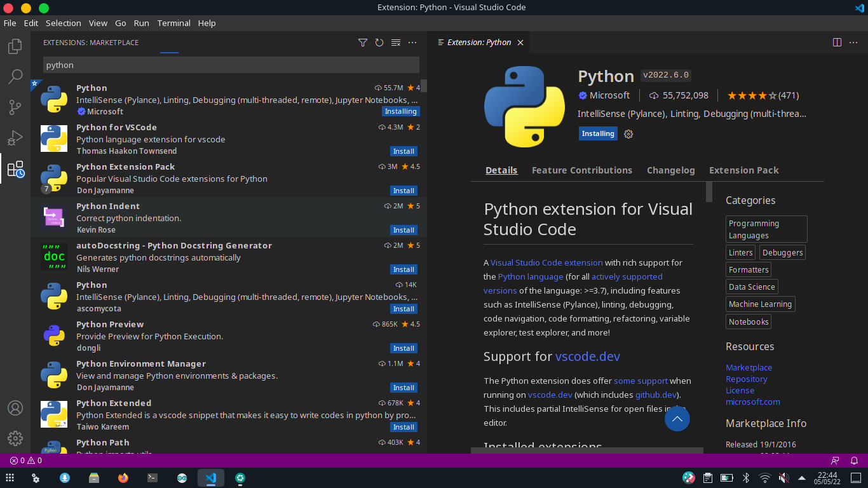Install Python for VSCode extension
Viewport: 868px width, 488px height.
[404, 151]
